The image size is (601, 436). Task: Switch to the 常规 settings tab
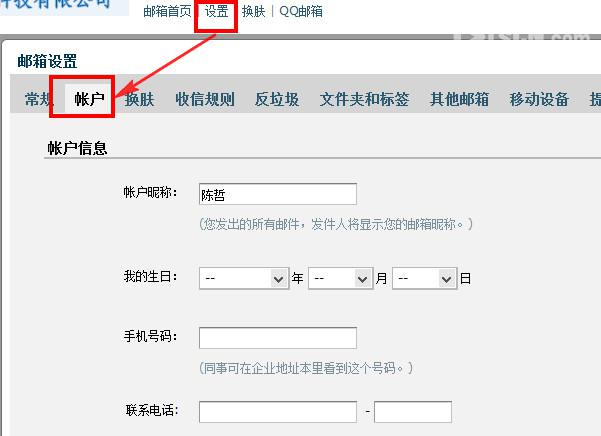[x=38, y=99]
